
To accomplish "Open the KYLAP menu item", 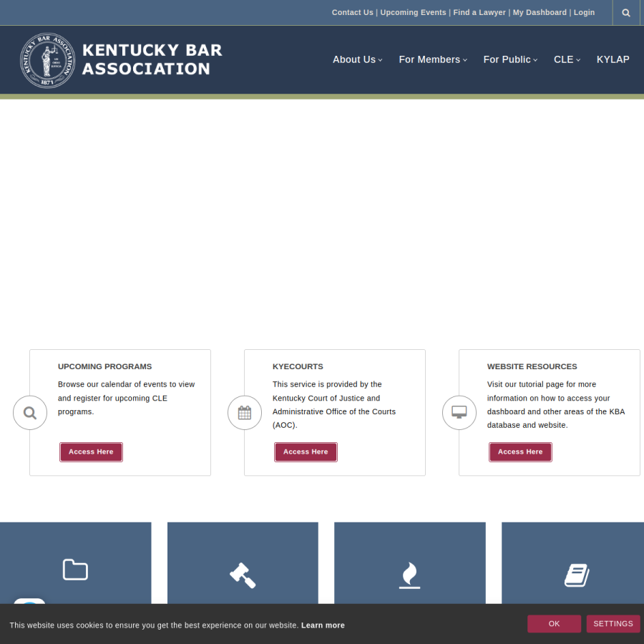I will (613, 59).
